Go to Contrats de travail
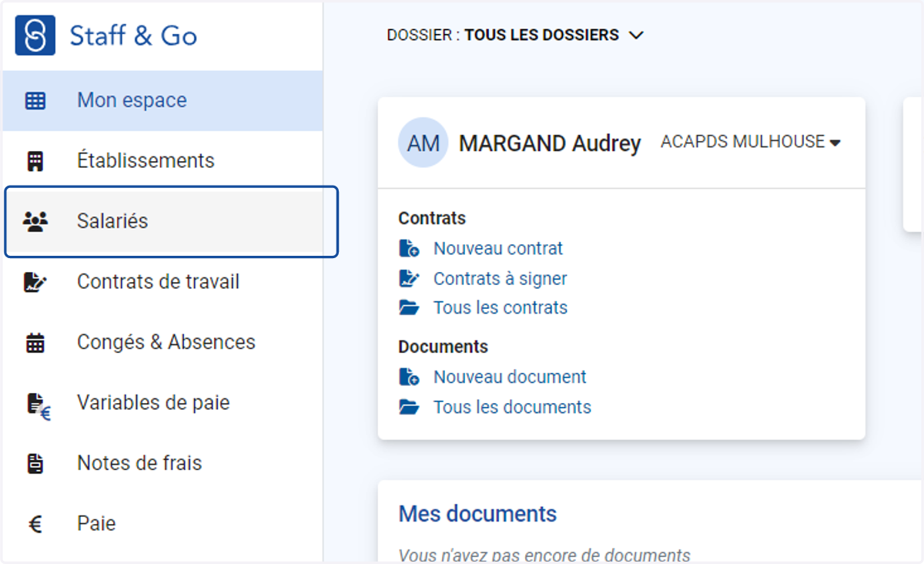This screenshot has width=924, height=564. click(x=162, y=282)
